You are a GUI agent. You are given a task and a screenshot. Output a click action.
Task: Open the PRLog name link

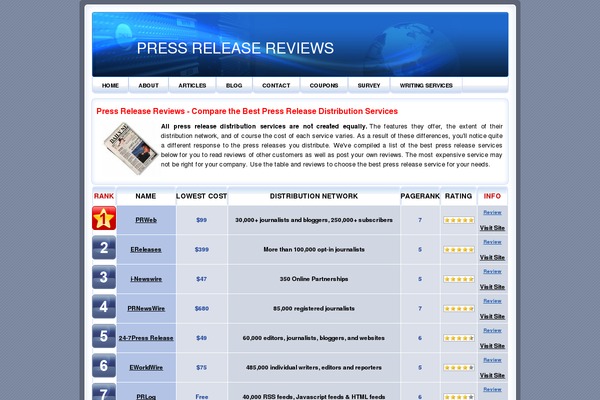pyautogui.click(x=146, y=397)
